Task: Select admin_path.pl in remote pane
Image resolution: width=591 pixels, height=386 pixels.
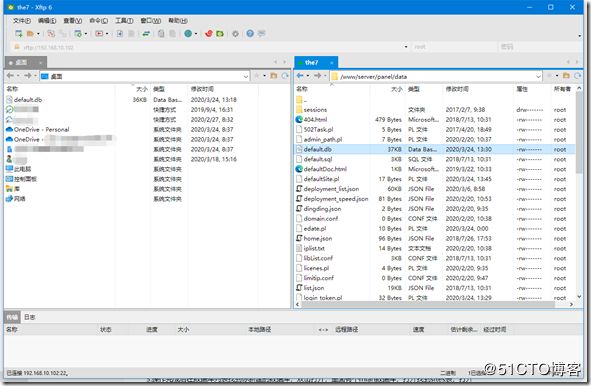Action: (323, 139)
